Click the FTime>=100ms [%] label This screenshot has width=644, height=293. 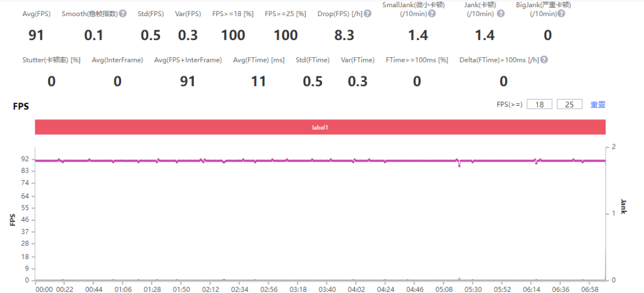tap(416, 60)
